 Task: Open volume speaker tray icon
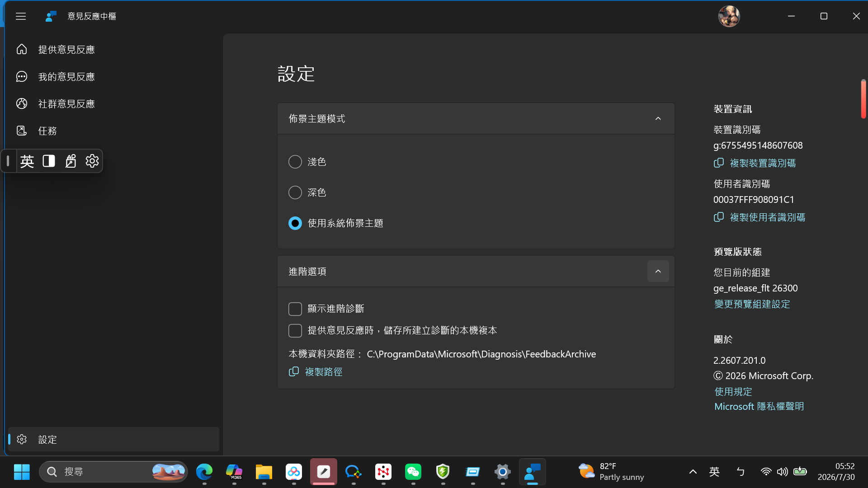(783, 472)
